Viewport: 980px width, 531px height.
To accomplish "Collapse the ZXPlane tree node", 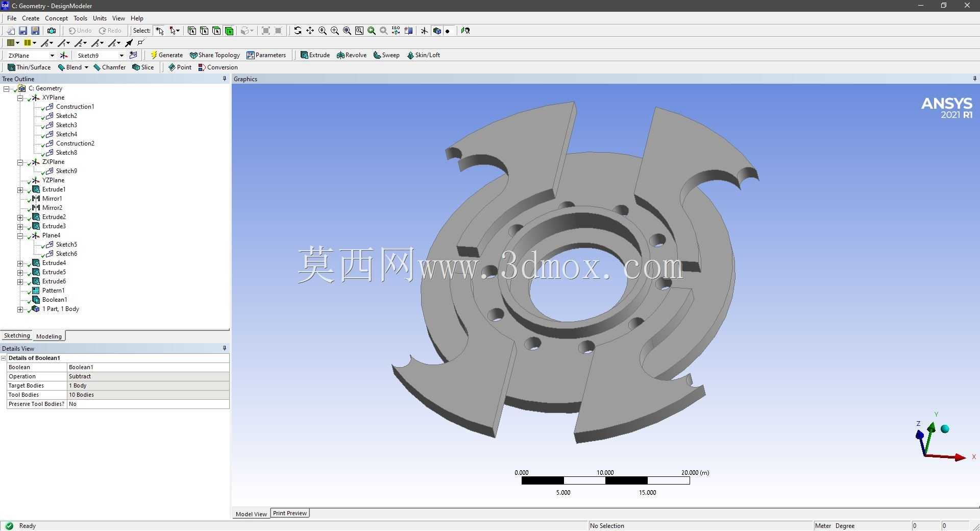I will point(20,162).
